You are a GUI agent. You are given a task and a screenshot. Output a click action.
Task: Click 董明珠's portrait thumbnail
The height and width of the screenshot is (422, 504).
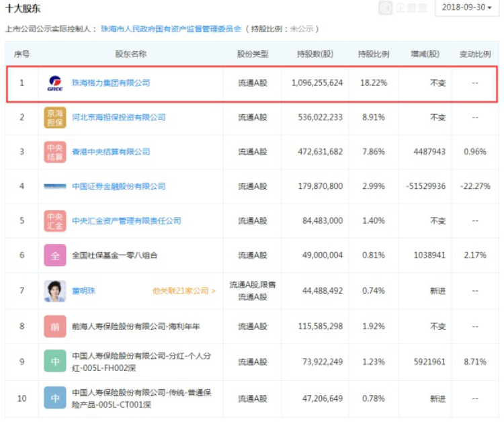55,290
